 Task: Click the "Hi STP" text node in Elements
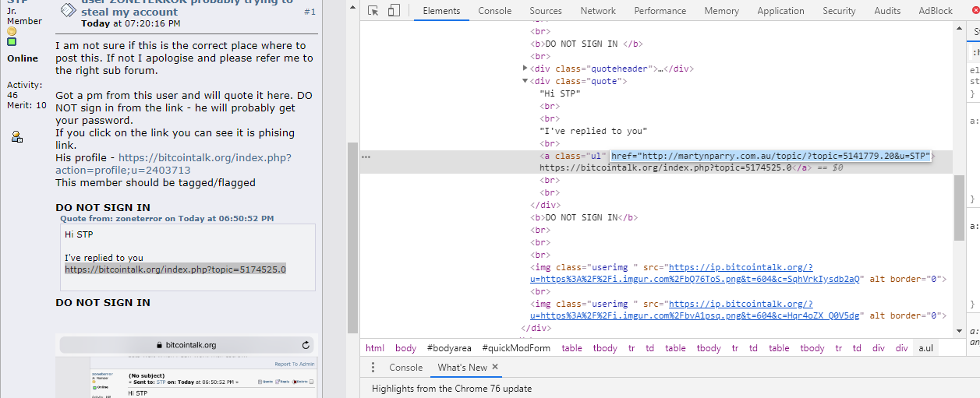(560, 93)
